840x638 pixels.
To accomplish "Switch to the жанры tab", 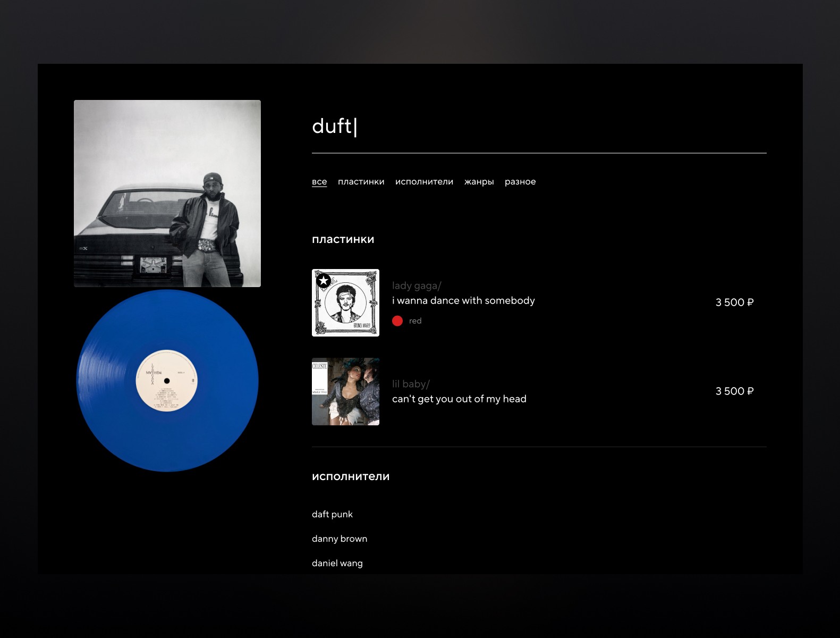I will tap(479, 182).
